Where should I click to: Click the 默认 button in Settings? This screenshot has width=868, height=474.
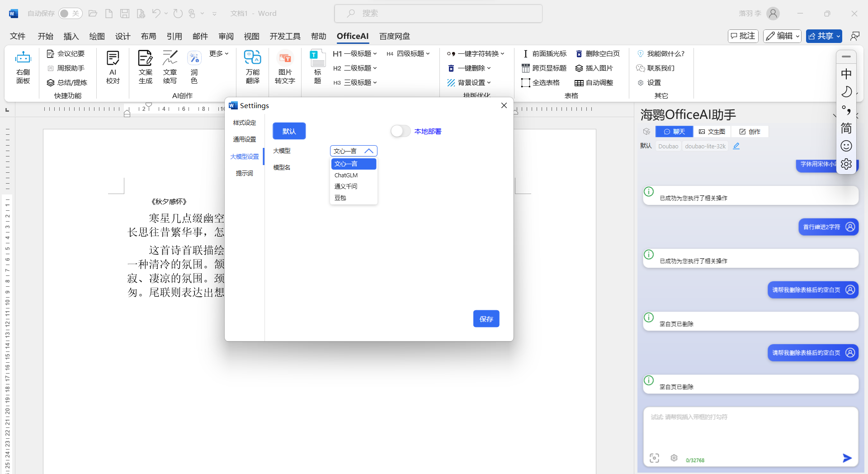[x=289, y=131]
